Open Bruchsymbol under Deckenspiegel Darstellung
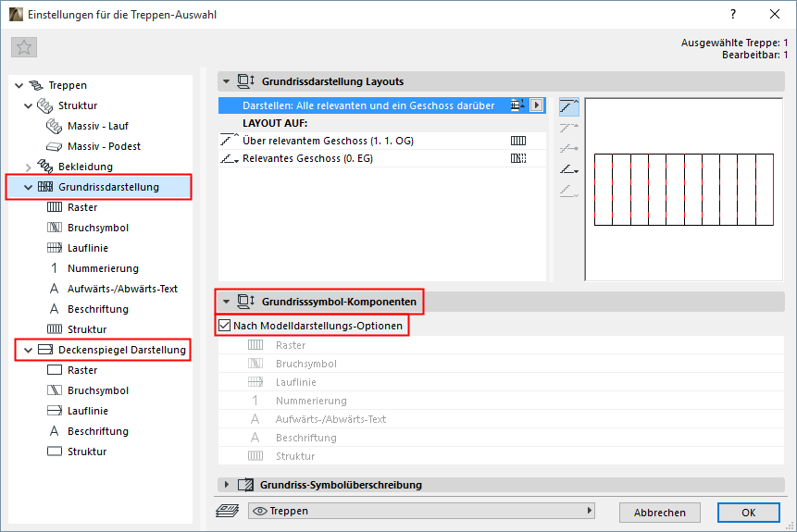Viewport: 797px width, 532px height. coord(98,390)
